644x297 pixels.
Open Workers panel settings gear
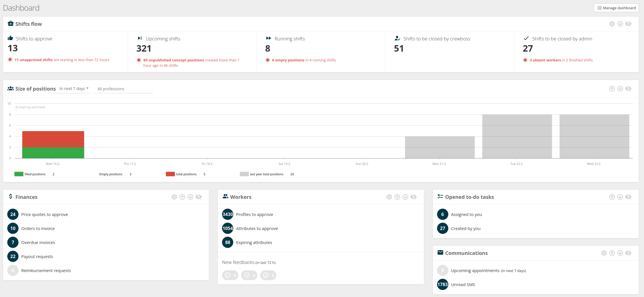point(389,197)
